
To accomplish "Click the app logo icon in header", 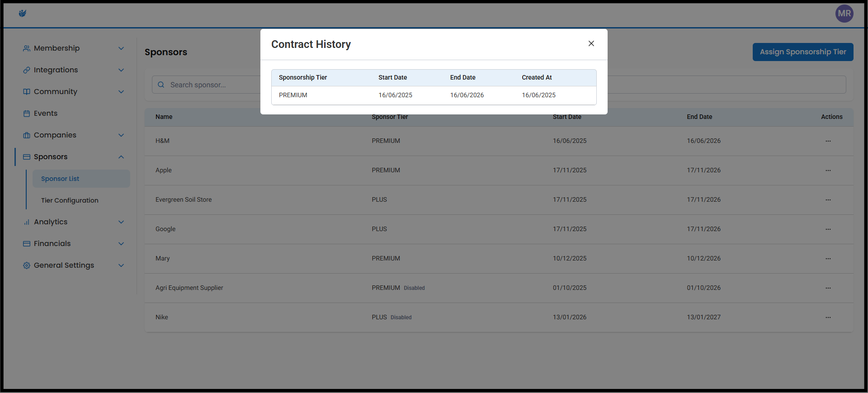I will click(23, 14).
